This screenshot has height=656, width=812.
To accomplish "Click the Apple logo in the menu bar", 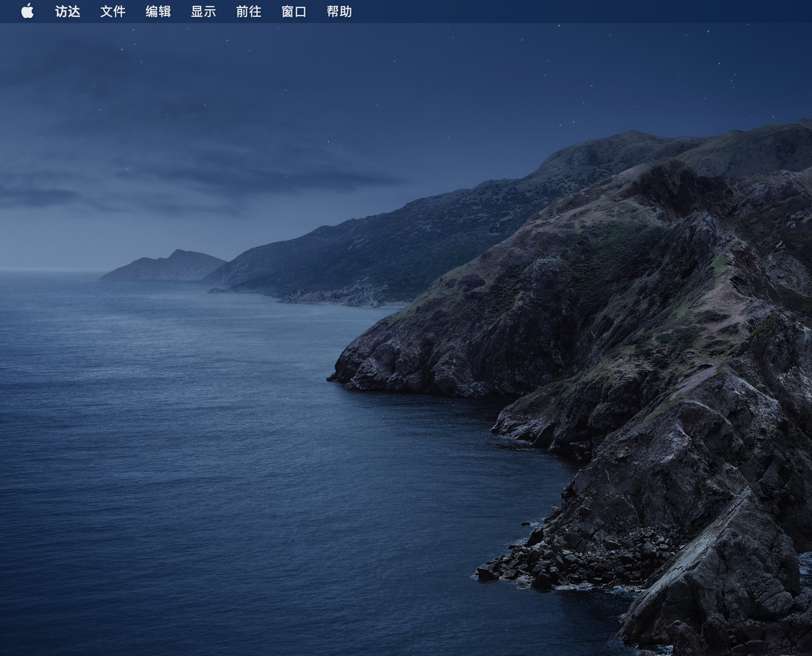I will 27,11.
